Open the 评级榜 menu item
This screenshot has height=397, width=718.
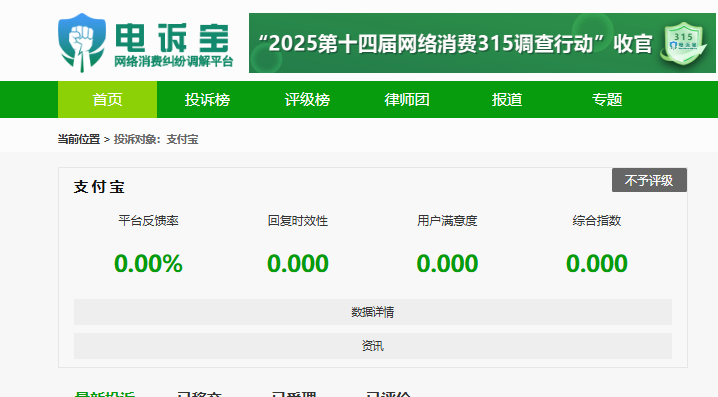point(307,99)
